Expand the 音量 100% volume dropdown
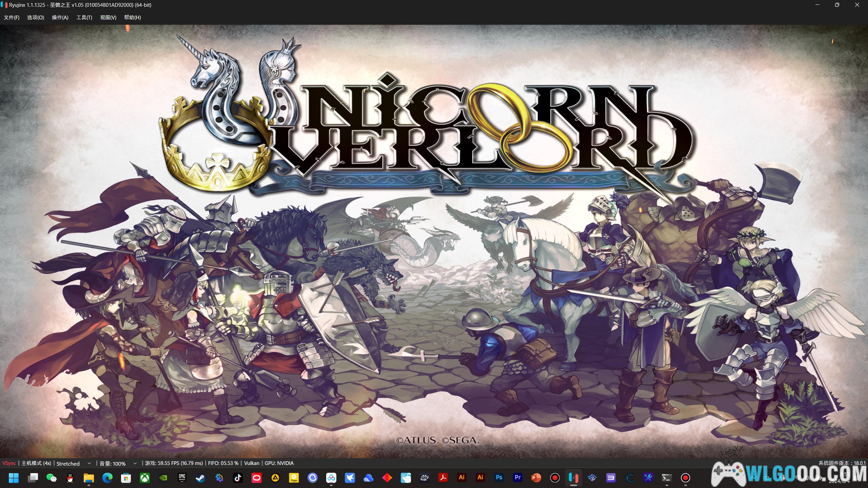 [x=135, y=463]
